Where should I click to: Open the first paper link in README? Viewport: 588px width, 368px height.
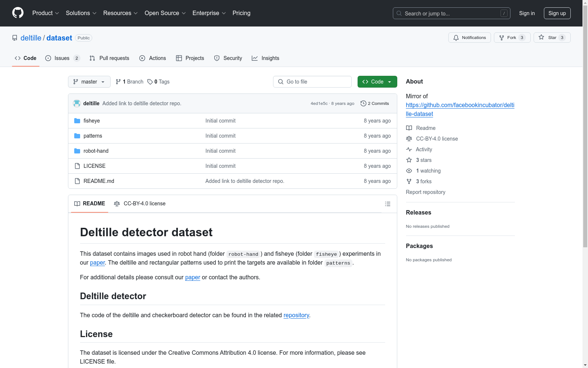(x=97, y=262)
